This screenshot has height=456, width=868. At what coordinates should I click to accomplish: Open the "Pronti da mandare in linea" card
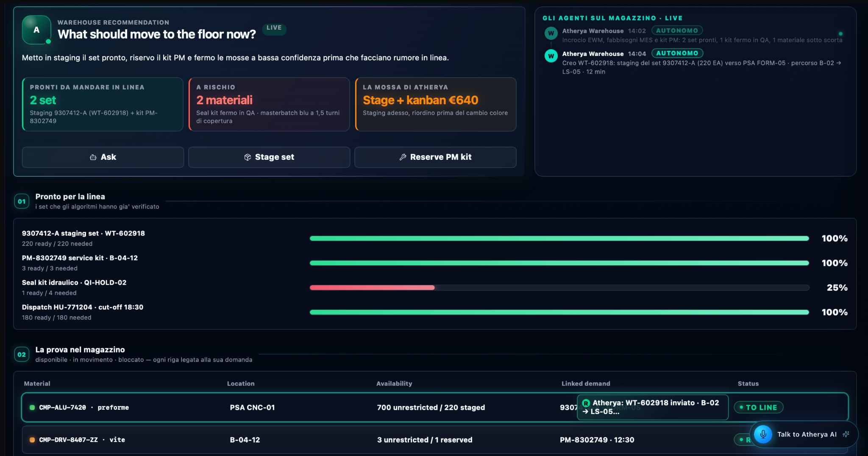[x=103, y=104]
